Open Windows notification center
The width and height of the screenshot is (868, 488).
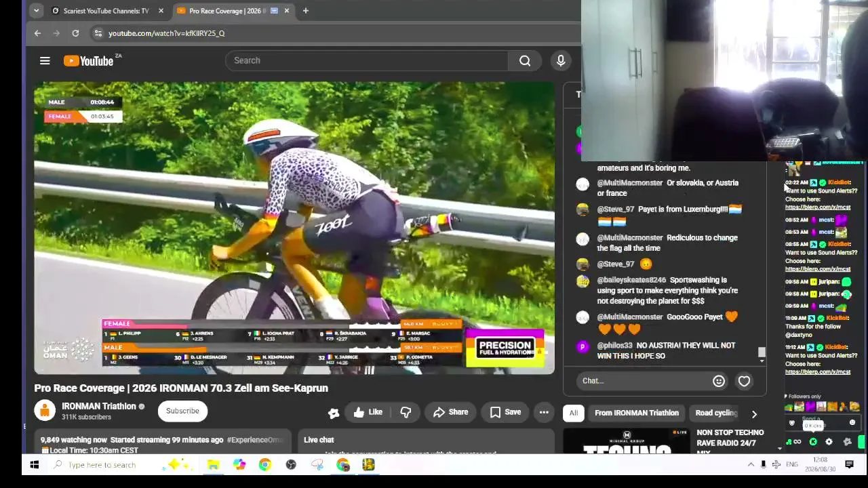click(849, 465)
